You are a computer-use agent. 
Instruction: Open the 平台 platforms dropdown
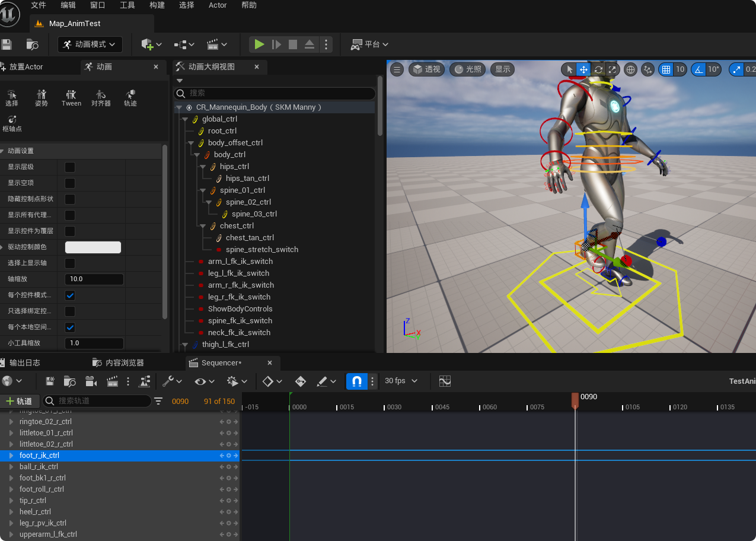pyautogui.click(x=369, y=44)
